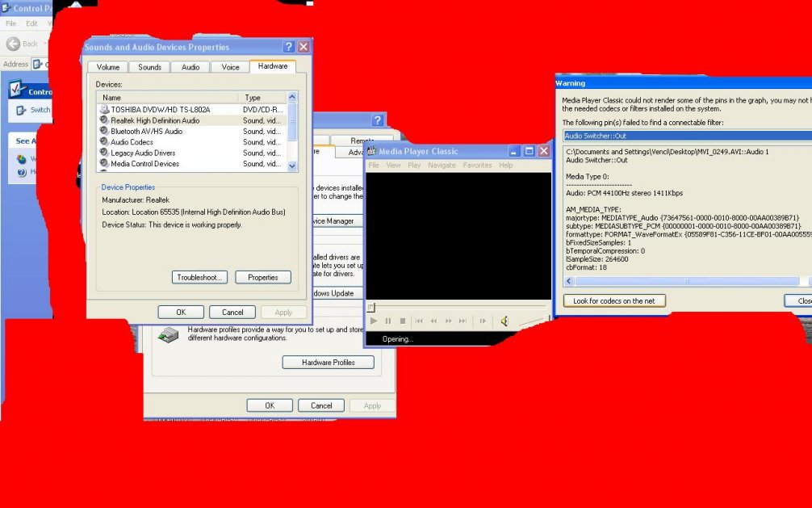Mute audio using the speaker icon
Image resolution: width=812 pixels, height=508 pixels.
click(504, 321)
